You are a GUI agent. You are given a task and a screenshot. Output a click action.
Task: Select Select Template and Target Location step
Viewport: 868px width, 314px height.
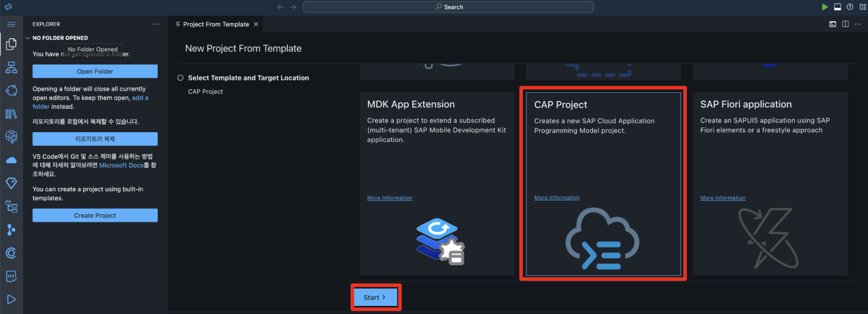coord(248,78)
